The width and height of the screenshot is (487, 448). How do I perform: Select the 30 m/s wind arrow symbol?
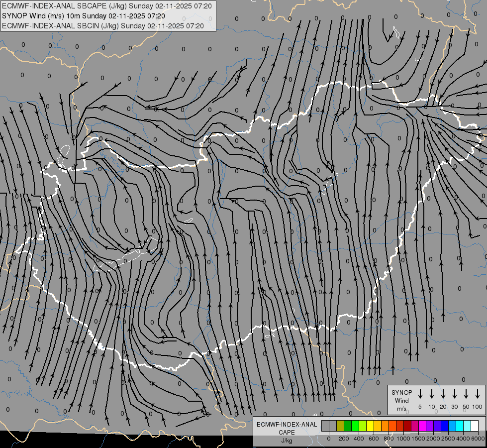[x=454, y=393]
